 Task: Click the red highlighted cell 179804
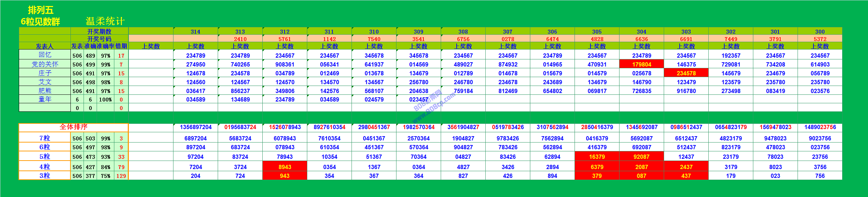641,64
